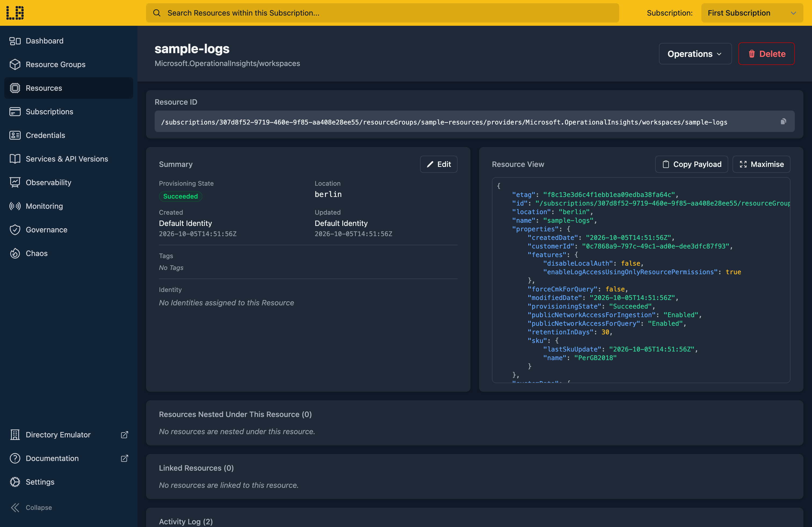Viewport: 812px width, 527px height.
Task: Maximise the Resource View
Action: pos(761,164)
